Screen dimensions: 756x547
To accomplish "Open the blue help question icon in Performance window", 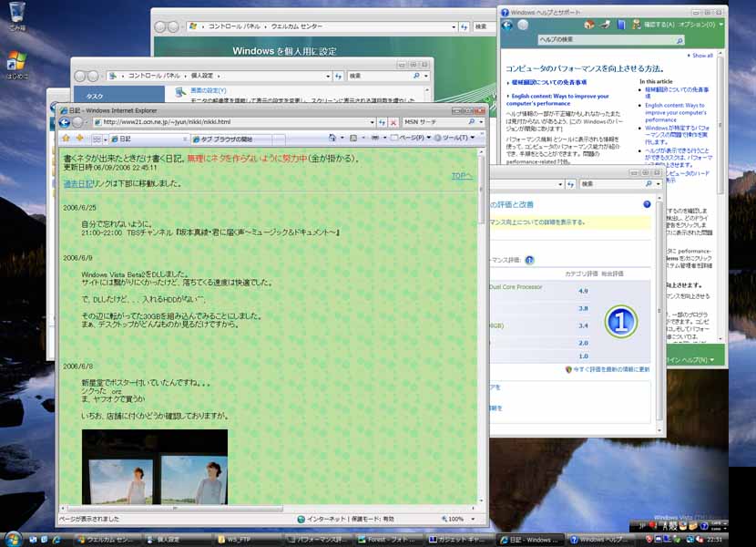I will (647, 205).
